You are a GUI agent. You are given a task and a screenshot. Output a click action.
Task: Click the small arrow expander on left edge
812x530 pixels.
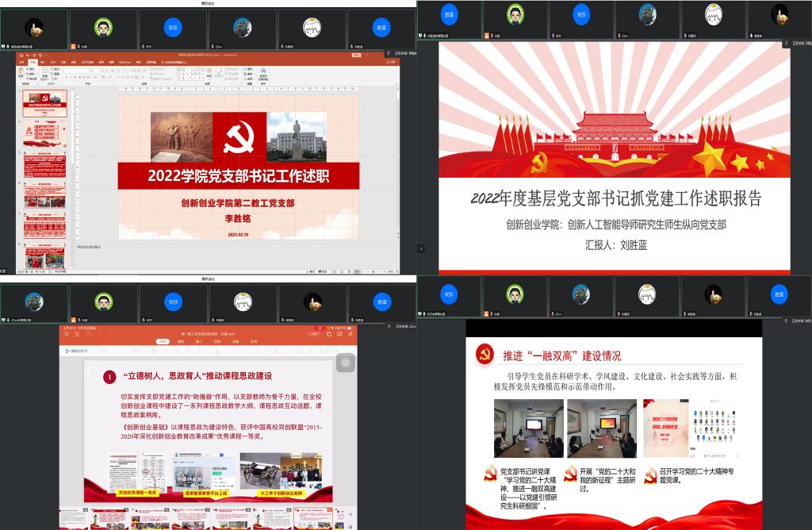pyautogui.click(x=421, y=248)
